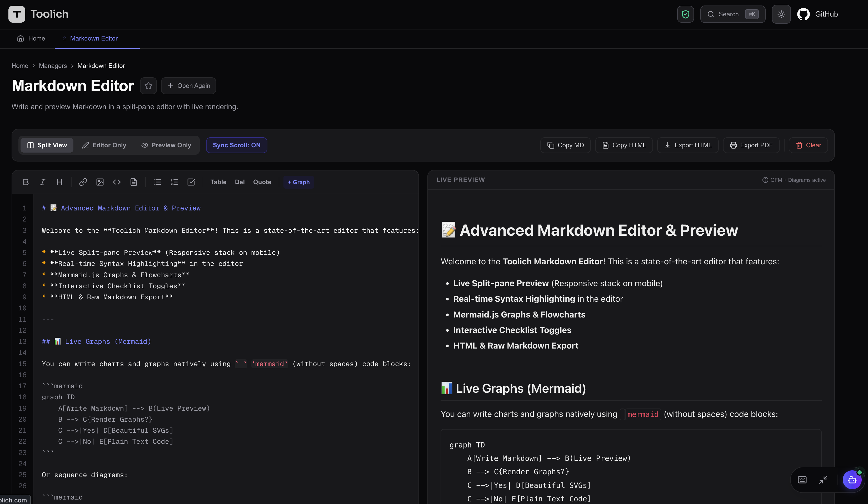868x504 pixels.
Task: Insert a Table from toolbar
Action: click(x=218, y=182)
